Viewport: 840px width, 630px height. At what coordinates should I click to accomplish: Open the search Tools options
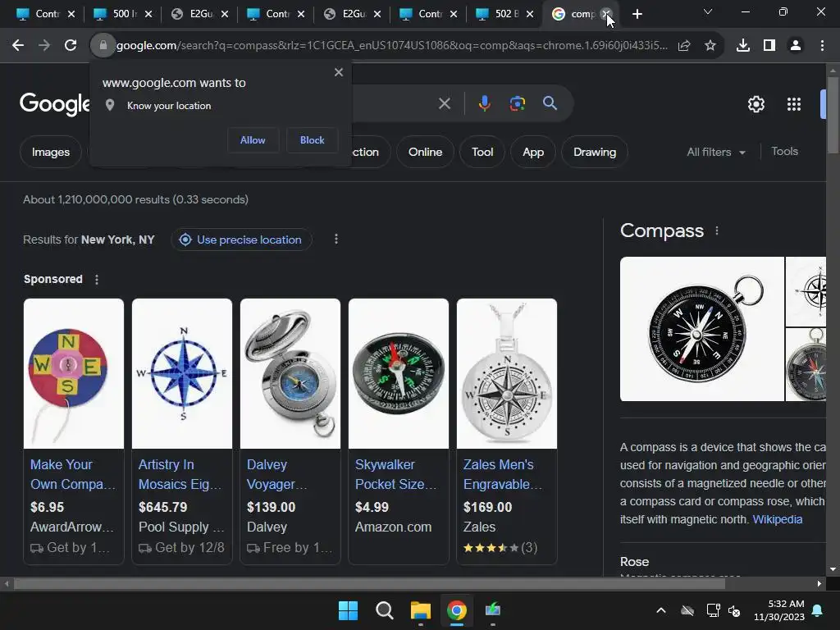tap(784, 152)
